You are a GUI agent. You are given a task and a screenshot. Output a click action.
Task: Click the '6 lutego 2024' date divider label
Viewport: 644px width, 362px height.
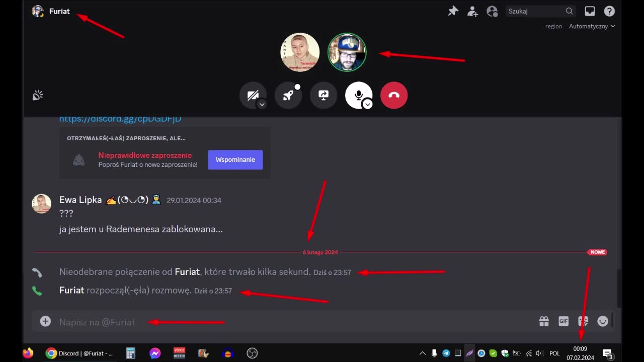point(320,252)
